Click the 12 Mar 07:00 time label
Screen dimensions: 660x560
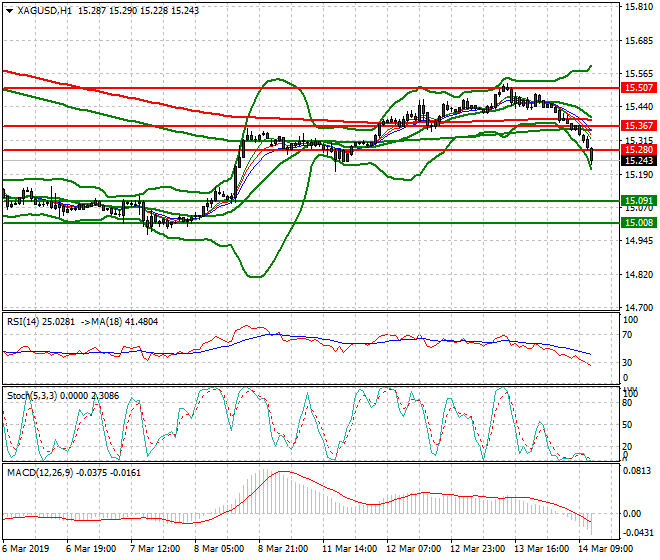pyautogui.click(x=413, y=549)
